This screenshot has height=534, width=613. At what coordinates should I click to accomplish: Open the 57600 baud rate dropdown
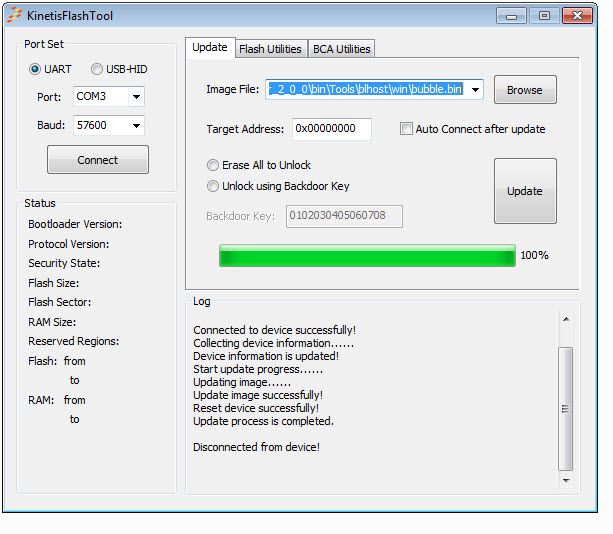(136, 125)
